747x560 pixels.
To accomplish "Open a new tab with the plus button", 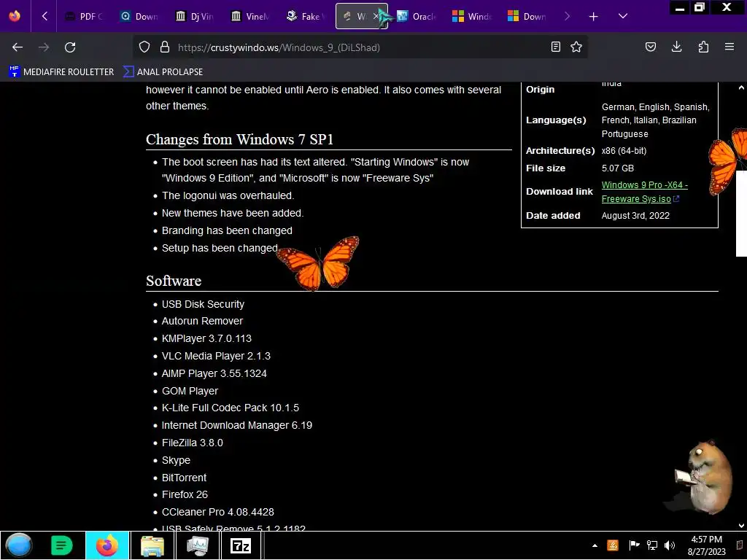I will click(x=593, y=17).
